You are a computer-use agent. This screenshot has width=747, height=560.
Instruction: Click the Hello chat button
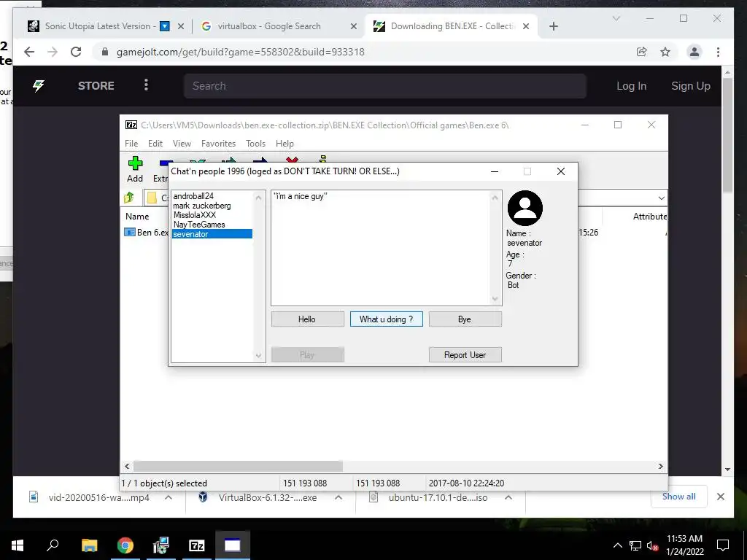(307, 319)
